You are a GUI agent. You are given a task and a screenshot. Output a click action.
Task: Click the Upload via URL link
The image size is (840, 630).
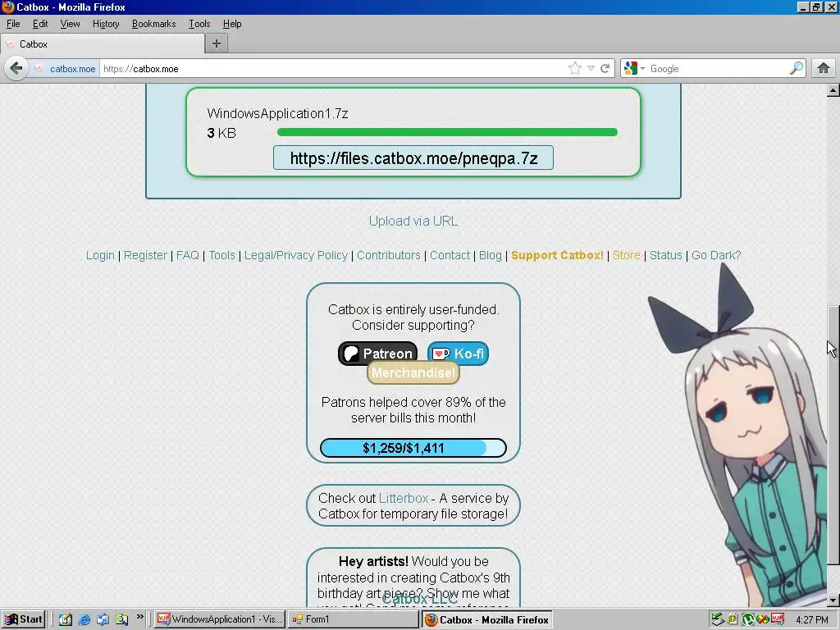click(413, 221)
